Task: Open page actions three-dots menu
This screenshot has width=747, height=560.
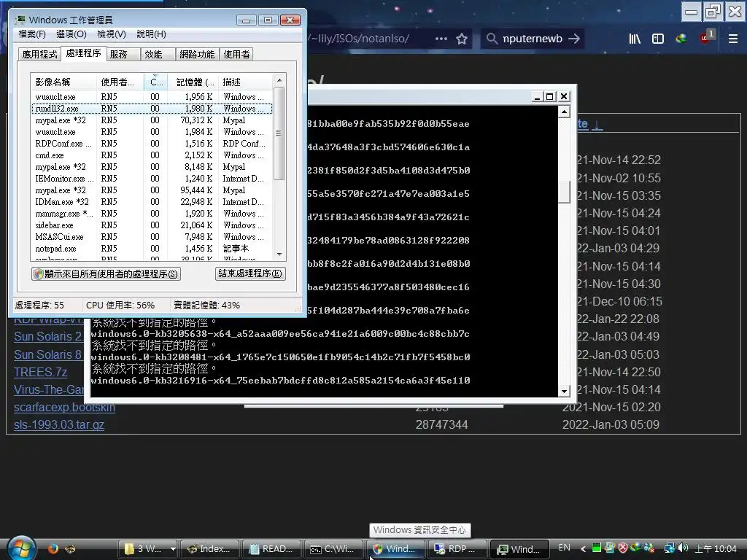Action: click(441, 39)
